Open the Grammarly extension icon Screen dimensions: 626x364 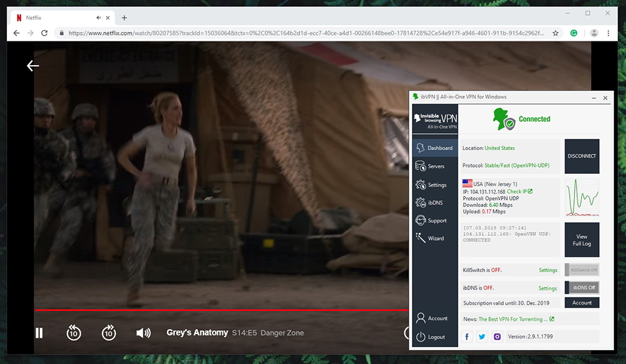click(x=573, y=33)
